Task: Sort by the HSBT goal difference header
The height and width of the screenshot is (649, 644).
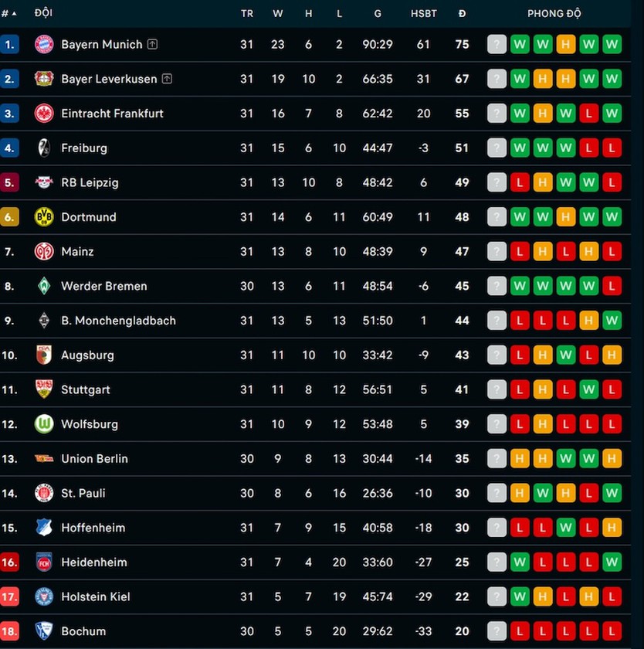Action: pyautogui.click(x=424, y=14)
